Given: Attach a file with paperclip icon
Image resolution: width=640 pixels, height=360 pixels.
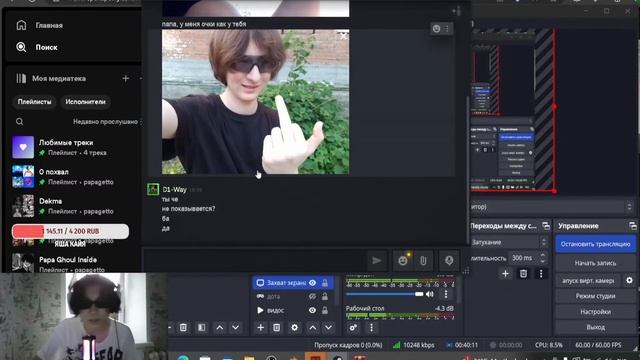Looking at the screenshot, I should pyautogui.click(x=423, y=260).
